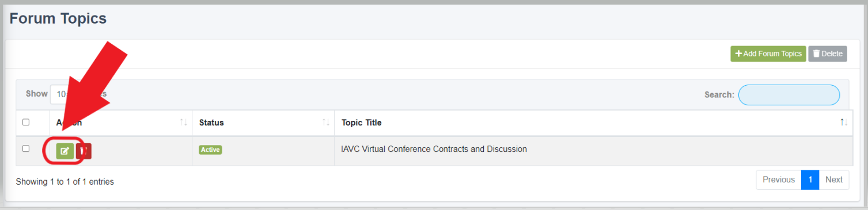Click the red trash icon in the row
The height and width of the screenshot is (210, 868).
(84, 151)
